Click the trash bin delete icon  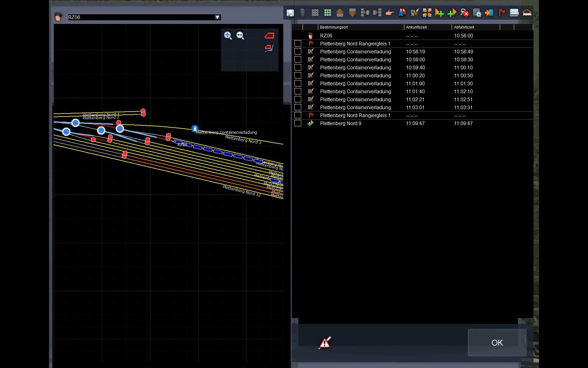point(302,13)
